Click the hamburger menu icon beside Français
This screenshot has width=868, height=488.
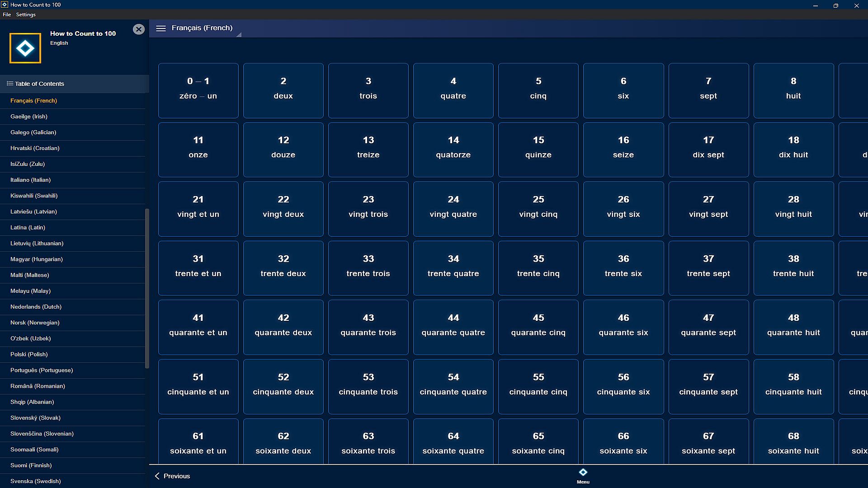[160, 28]
